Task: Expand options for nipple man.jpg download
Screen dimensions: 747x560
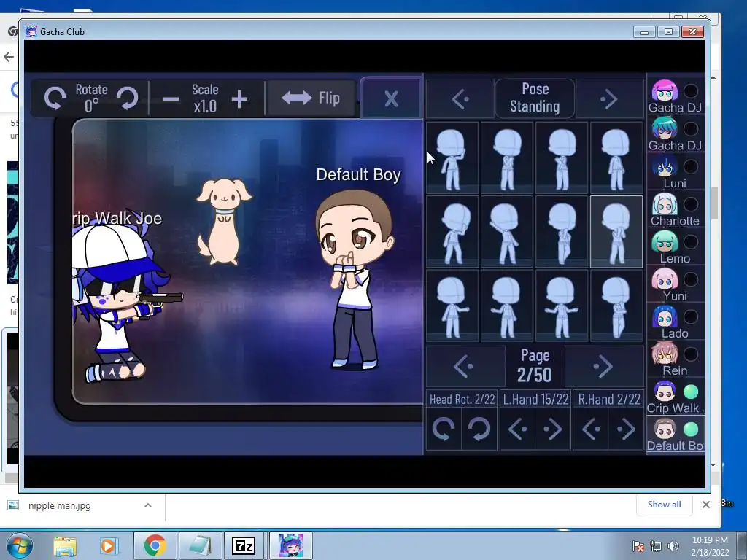Action: click(148, 506)
